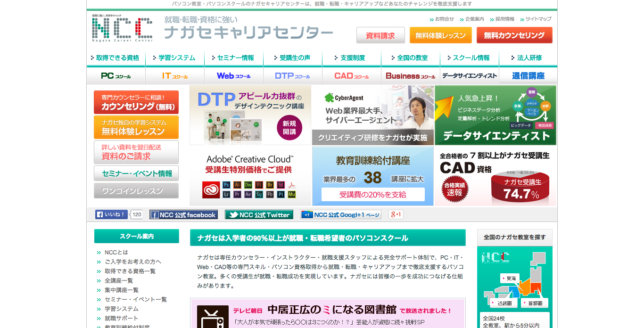The image size is (644, 328).
Task: Click the Facebook いいね! like button
Action: click(x=111, y=214)
